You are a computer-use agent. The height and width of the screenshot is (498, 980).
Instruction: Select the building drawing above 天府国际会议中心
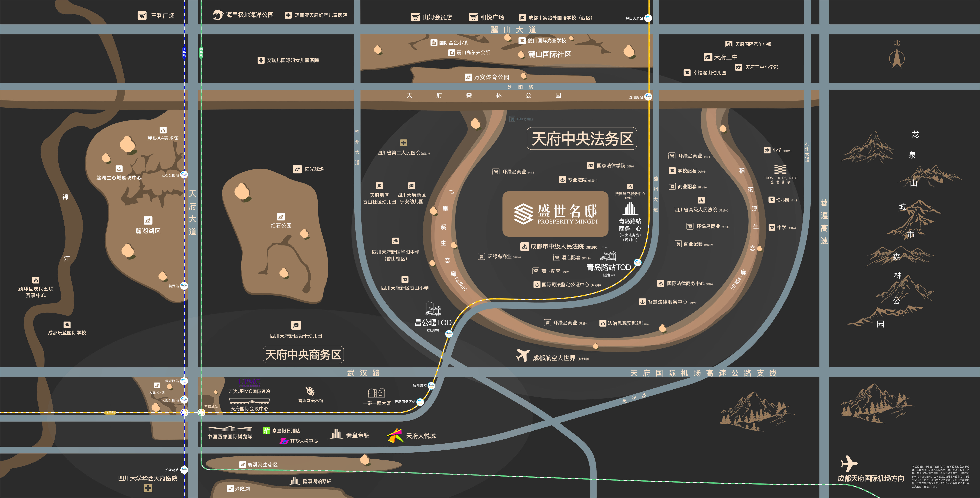[249, 401]
